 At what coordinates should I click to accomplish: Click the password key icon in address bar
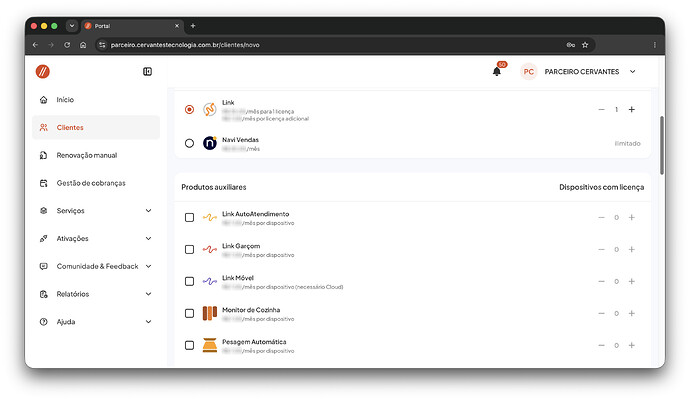pos(571,45)
